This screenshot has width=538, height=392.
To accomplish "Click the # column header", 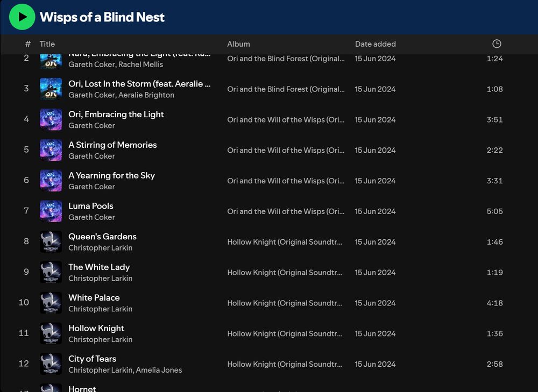I will (28, 44).
